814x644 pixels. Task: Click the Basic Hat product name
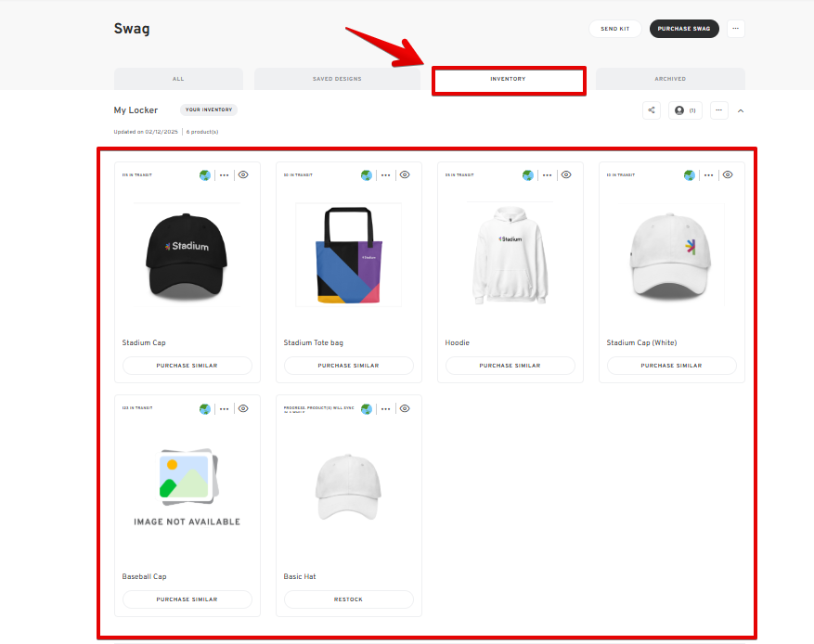(300, 576)
